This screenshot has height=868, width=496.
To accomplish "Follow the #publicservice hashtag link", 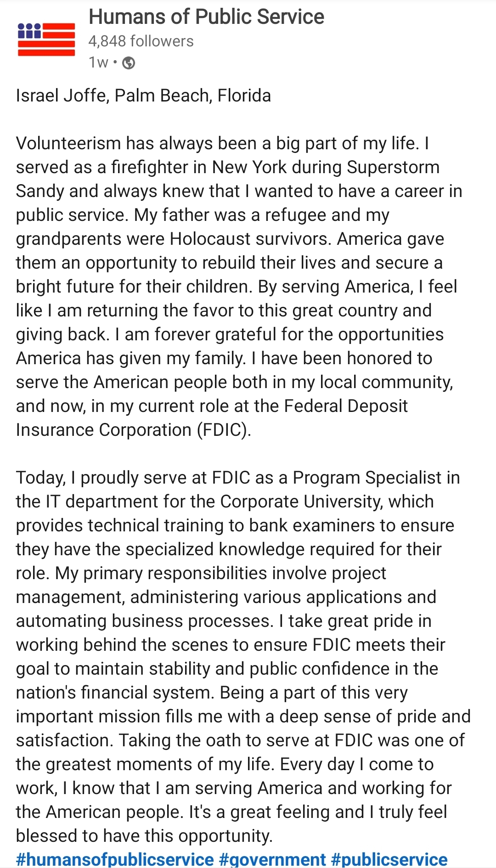I will click(389, 860).
